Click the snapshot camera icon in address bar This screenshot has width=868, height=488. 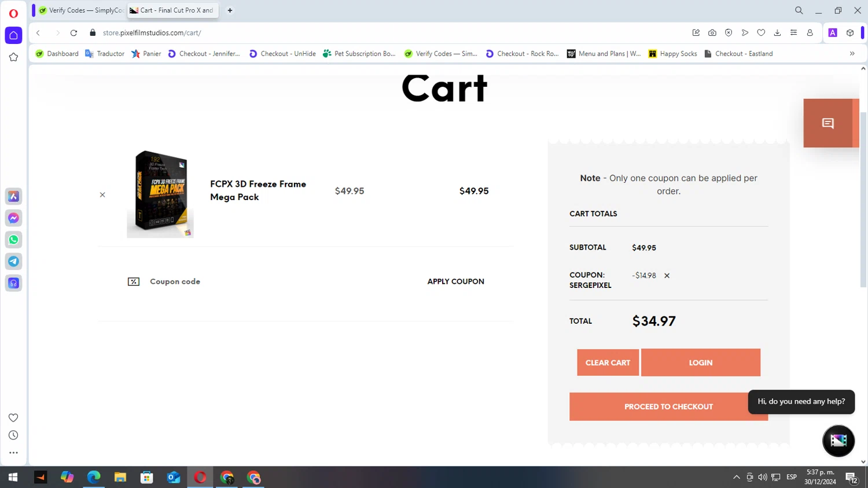[x=712, y=33]
